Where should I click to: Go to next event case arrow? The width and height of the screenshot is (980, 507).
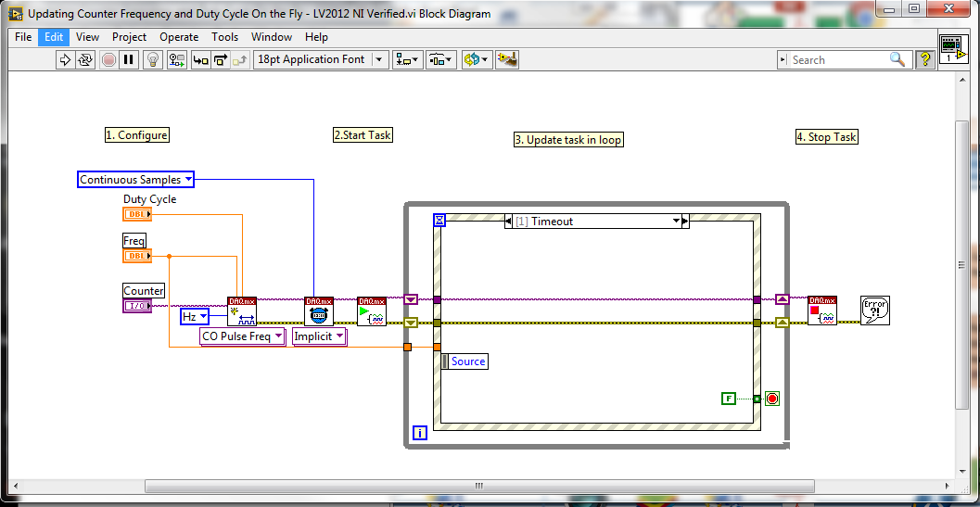pyautogui.click(x=685, y=222)
